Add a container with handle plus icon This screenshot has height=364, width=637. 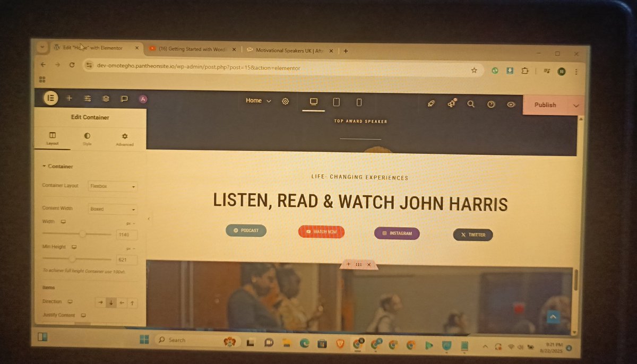[348, 264]
